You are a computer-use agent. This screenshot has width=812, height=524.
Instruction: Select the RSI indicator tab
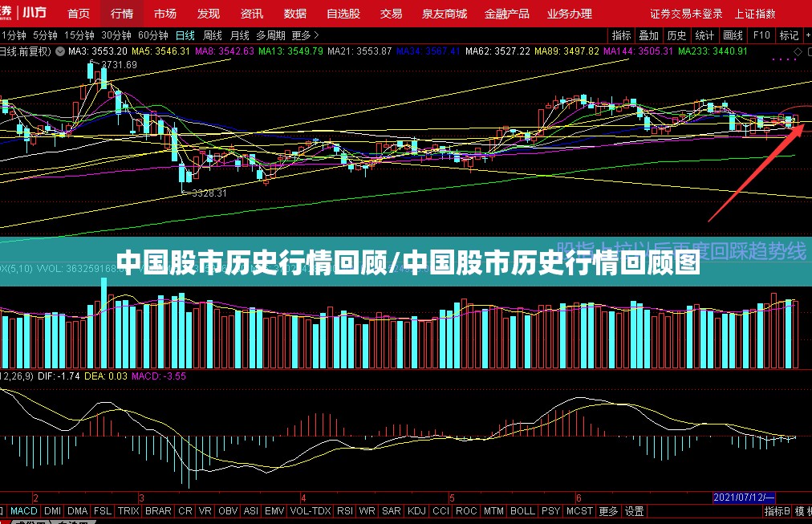[345, 511]
